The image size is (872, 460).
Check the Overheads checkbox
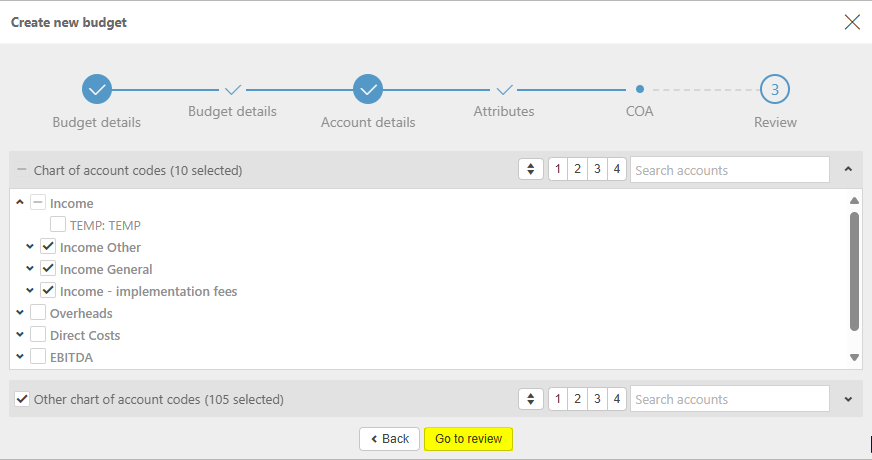coord(38,313)
